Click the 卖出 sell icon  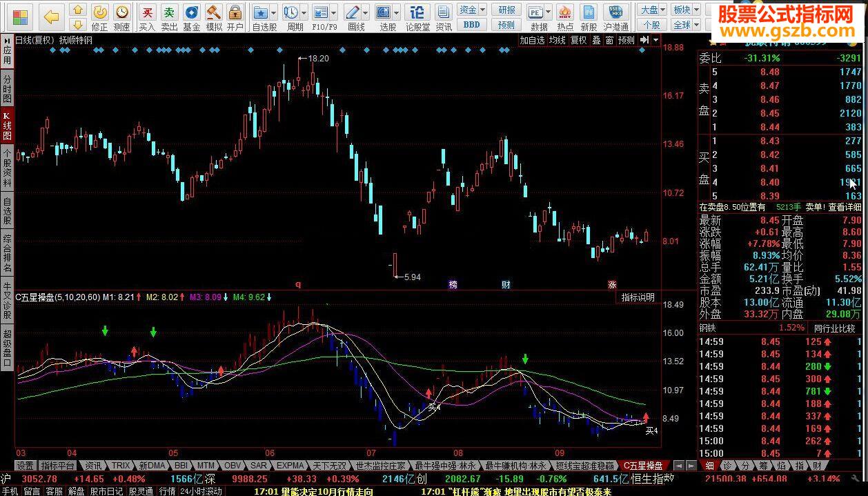tap(169, 17)
